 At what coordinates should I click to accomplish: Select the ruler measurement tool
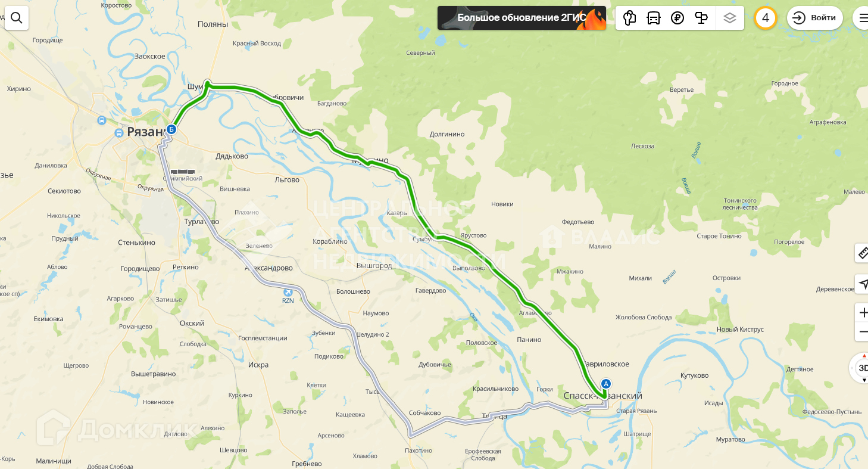(862, 253)
